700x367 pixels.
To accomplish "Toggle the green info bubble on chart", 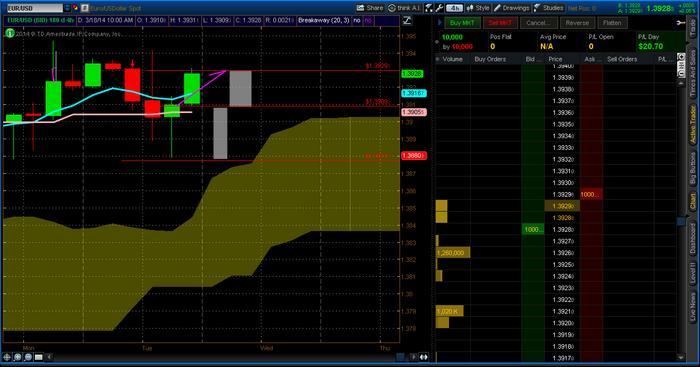I will click(9, 33).
